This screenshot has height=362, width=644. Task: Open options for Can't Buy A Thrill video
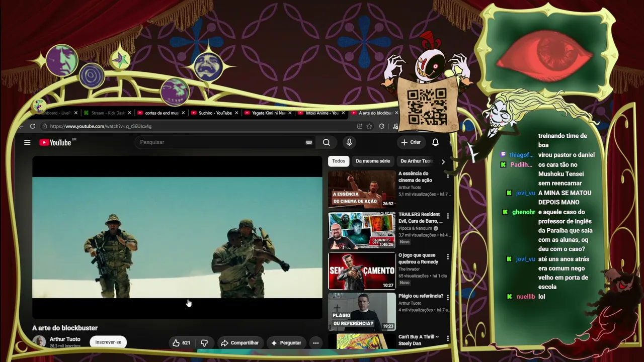(x=448, y=338)
